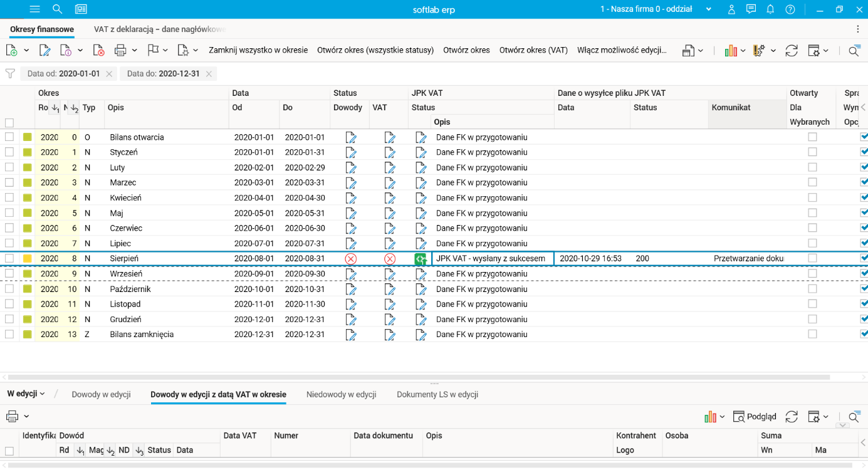
Task: Click the edit document pencil icon in toolbar
Action: [44, 50]
